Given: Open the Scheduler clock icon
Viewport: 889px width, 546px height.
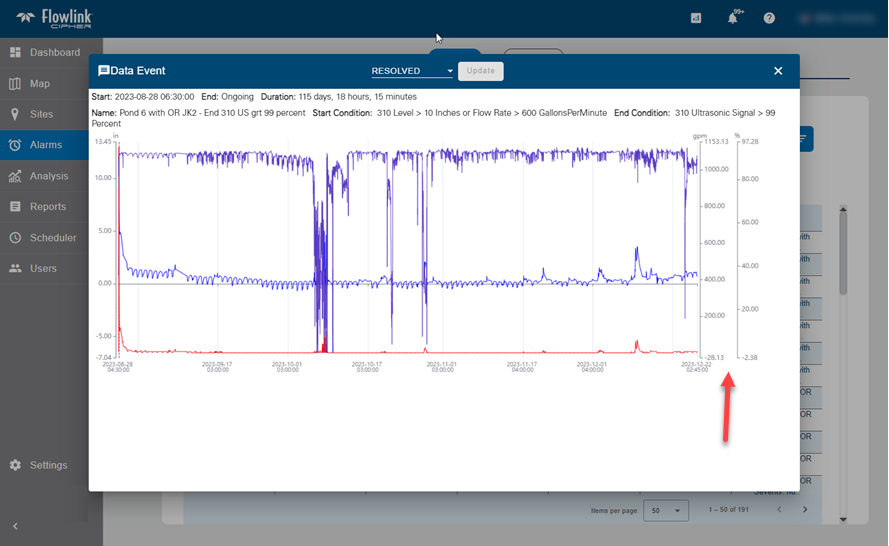Looking at the screenshot, I should [15, 238].
